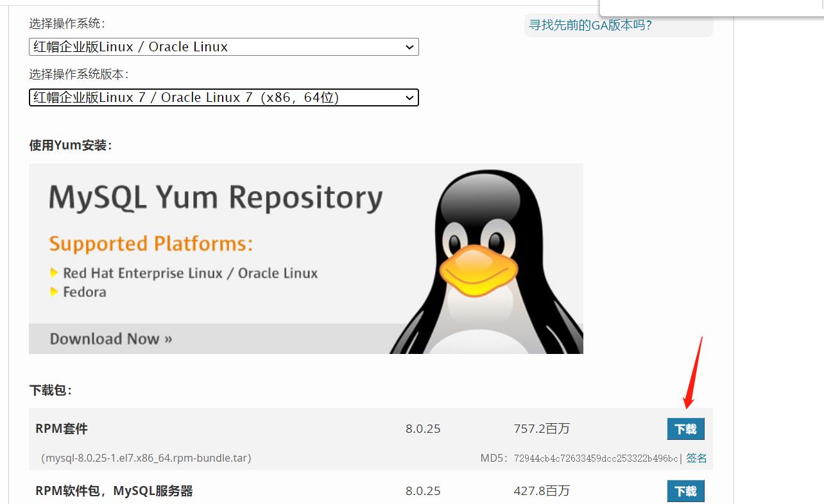The image size is (824, 504).
Task: Open the operating system dropdown
Action: pyautogui.click(x=224, y=47)
